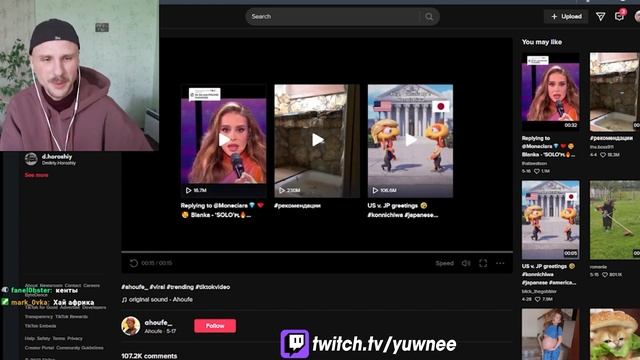This screenshot has width=640, height=360.
Task: Enter fullscreen with the player icon
Action: pyautogui.click(x=483, y=263)
